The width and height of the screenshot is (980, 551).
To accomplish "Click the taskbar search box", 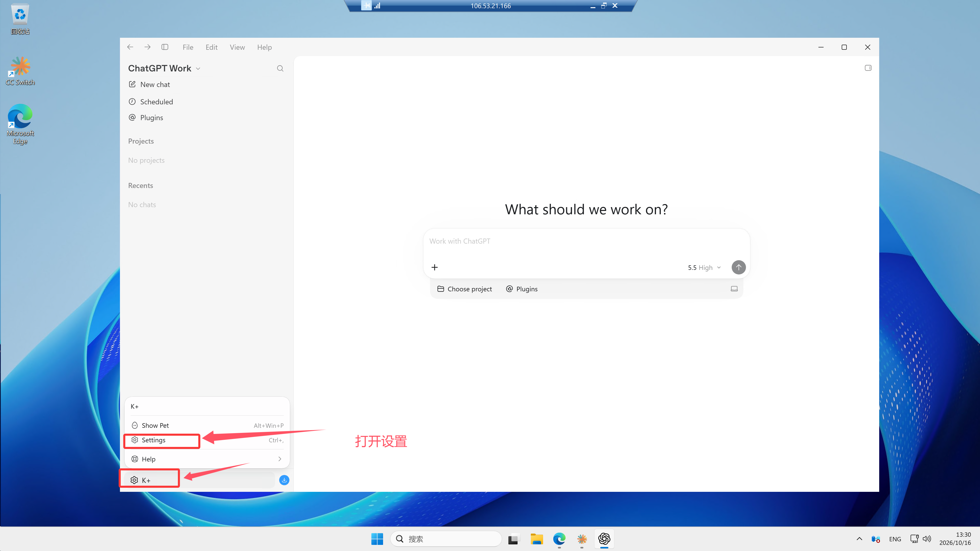I will (x=446, y=539).
